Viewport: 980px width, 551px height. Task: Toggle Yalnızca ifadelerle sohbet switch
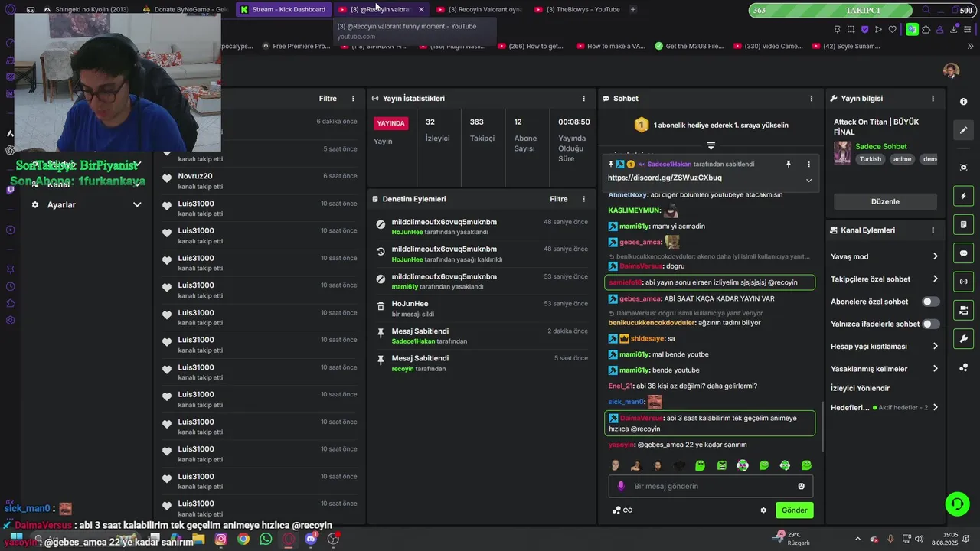coord(930,324)
